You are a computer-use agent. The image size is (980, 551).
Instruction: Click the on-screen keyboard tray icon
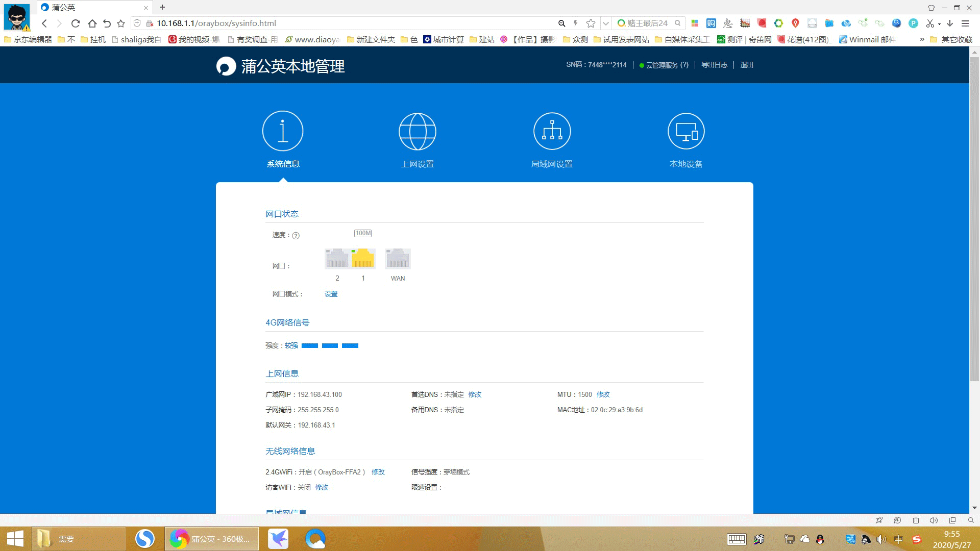pos(737,539)
